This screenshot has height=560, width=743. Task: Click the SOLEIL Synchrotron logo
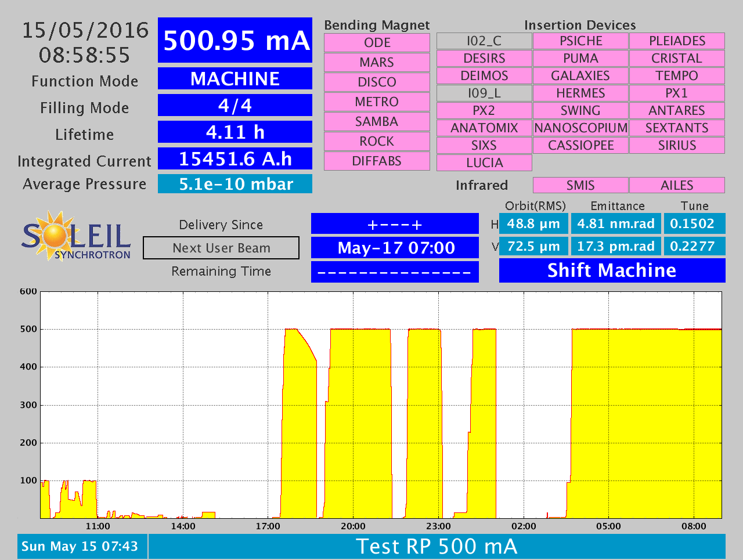[x=76, y=236]
